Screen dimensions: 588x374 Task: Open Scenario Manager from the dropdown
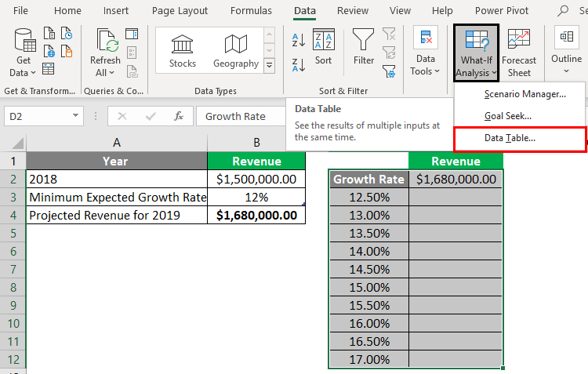(524, 94)
